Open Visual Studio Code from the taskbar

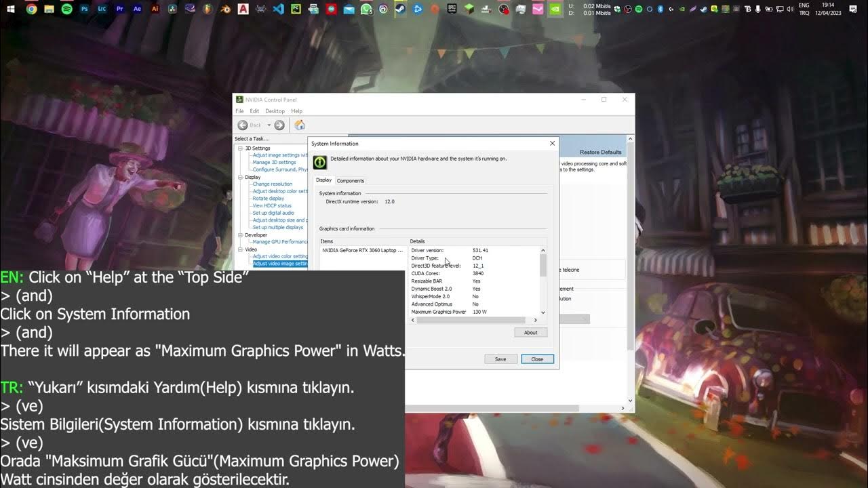pyautogui.click(x=278, y=9)
